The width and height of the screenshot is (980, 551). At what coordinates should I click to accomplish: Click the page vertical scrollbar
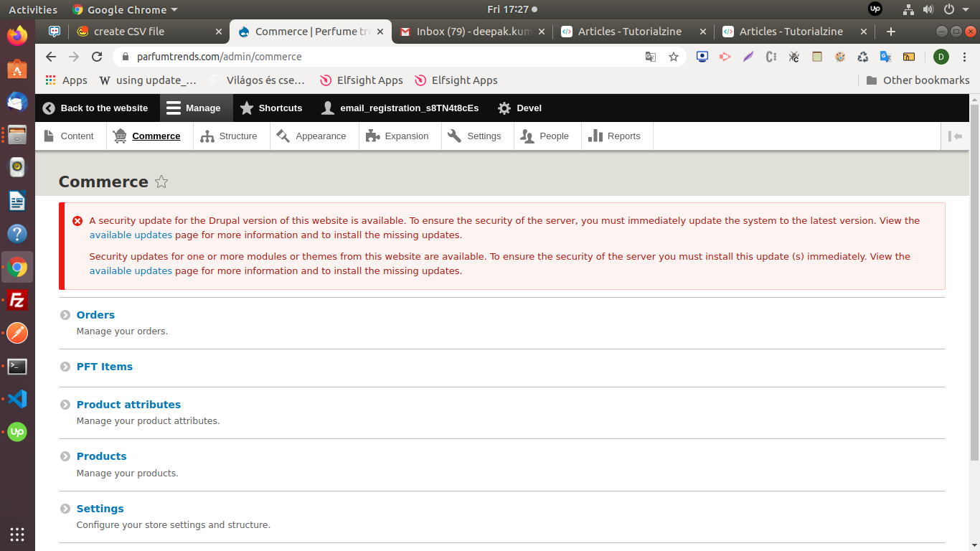point(974,287)
